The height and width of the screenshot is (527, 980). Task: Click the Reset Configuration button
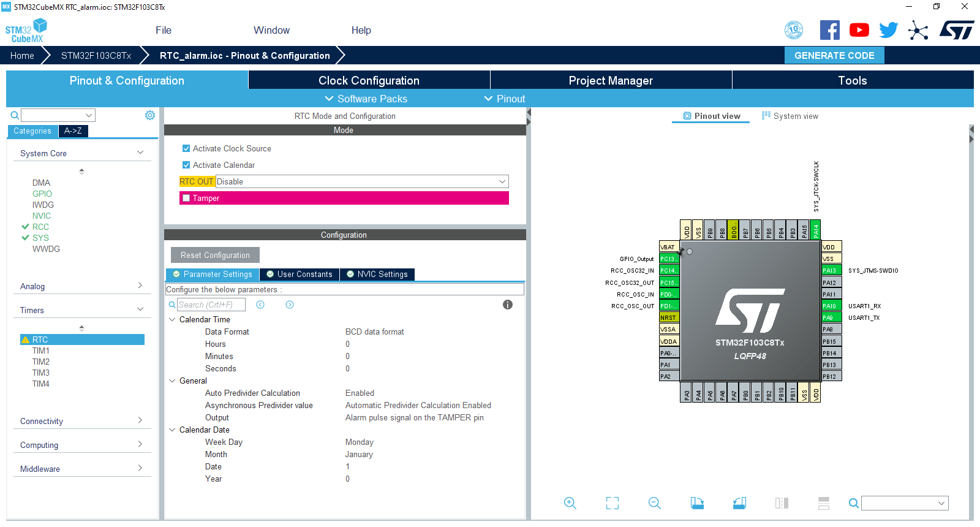pyautogui.click(x=215, y=255)
